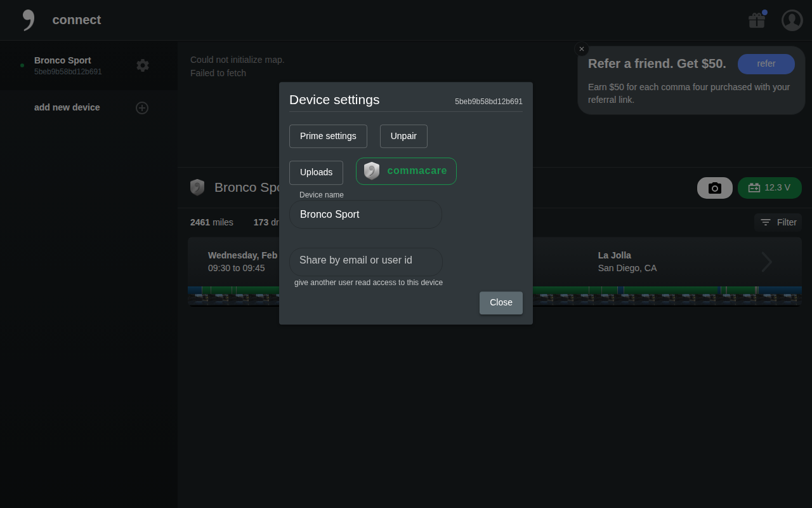Open the gift rewards icon in header
Screen dimensions: 812x508
757,20
